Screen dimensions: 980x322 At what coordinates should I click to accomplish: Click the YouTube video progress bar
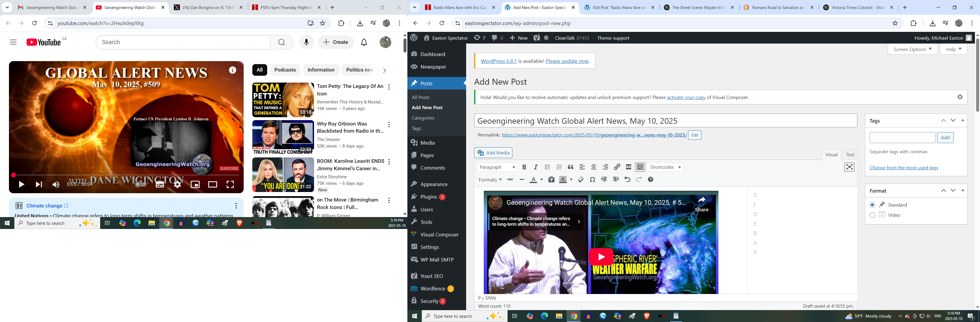pyautogui.click(x=126, y=175)
